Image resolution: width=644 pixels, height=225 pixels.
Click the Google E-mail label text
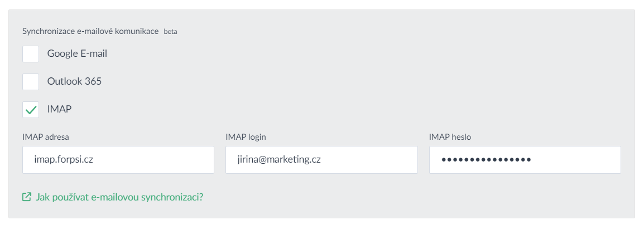(77, 54)
